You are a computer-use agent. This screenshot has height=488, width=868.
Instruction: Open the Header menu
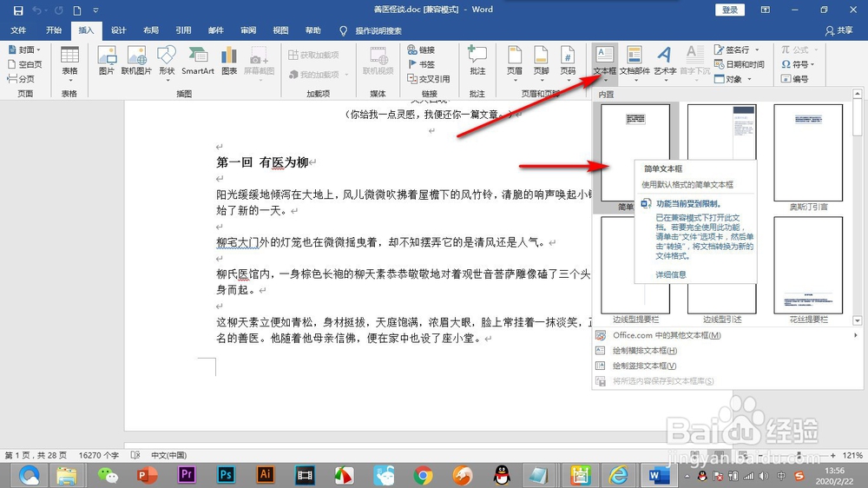point(514,63)
